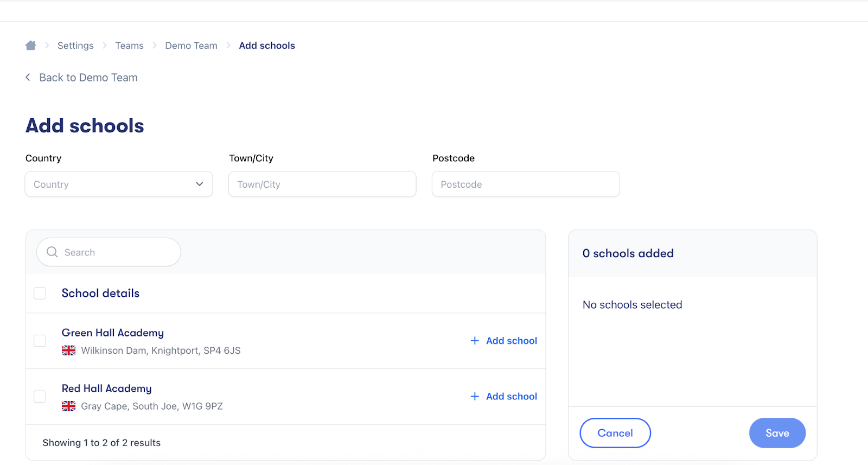The image size is (868, 465).
Task: Click the Red Hall Academy school name
Action: click(x=107, y=388)
